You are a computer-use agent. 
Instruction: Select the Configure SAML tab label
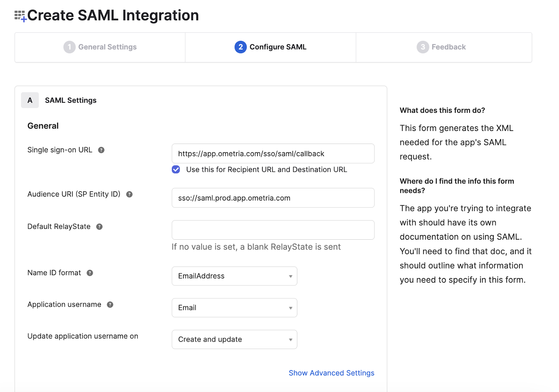pyautogui.click(x=278, y=47)
